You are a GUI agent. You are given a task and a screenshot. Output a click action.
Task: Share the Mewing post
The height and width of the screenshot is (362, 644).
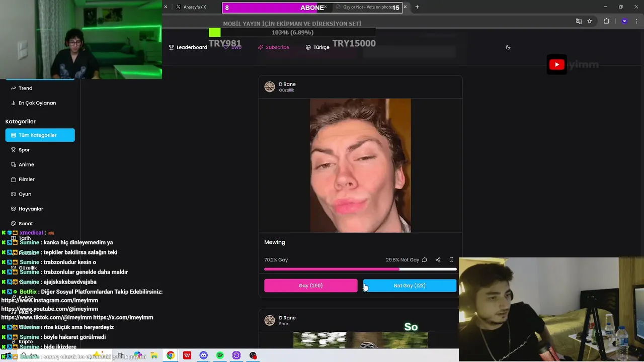click(438, 260)
